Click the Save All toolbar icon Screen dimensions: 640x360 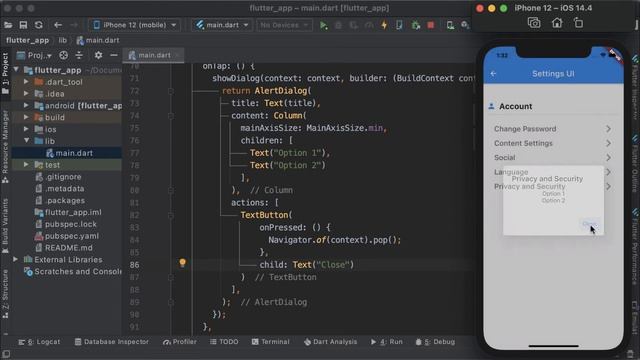23,25
